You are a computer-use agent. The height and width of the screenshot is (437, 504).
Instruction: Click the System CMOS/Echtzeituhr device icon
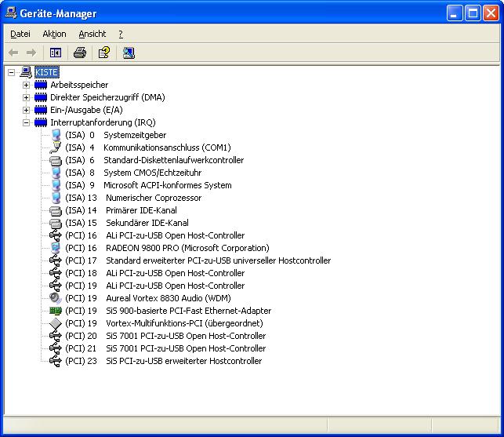point(56,173)
